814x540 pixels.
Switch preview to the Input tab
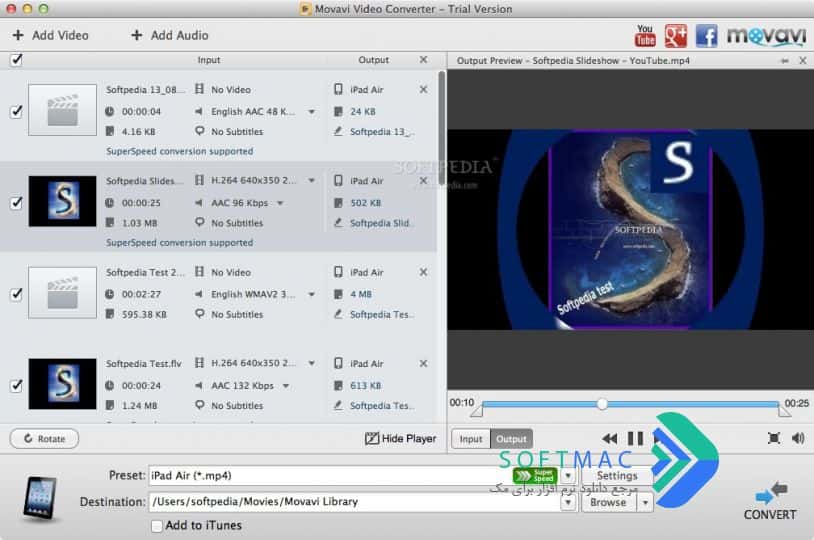pyautogui.click(x=471, y=439)
